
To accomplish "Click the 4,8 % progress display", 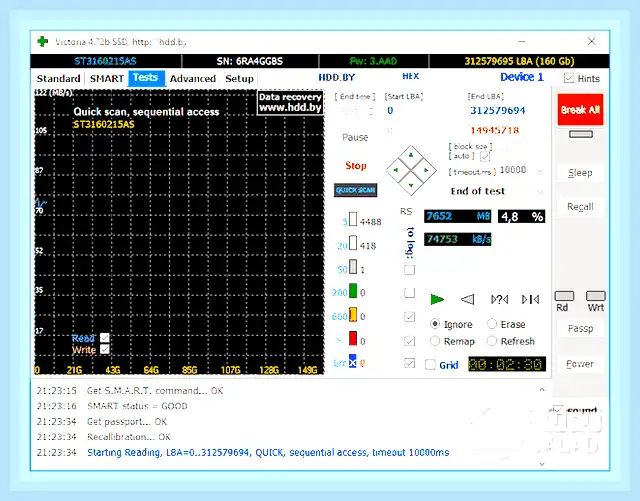I will pos(521,216).
